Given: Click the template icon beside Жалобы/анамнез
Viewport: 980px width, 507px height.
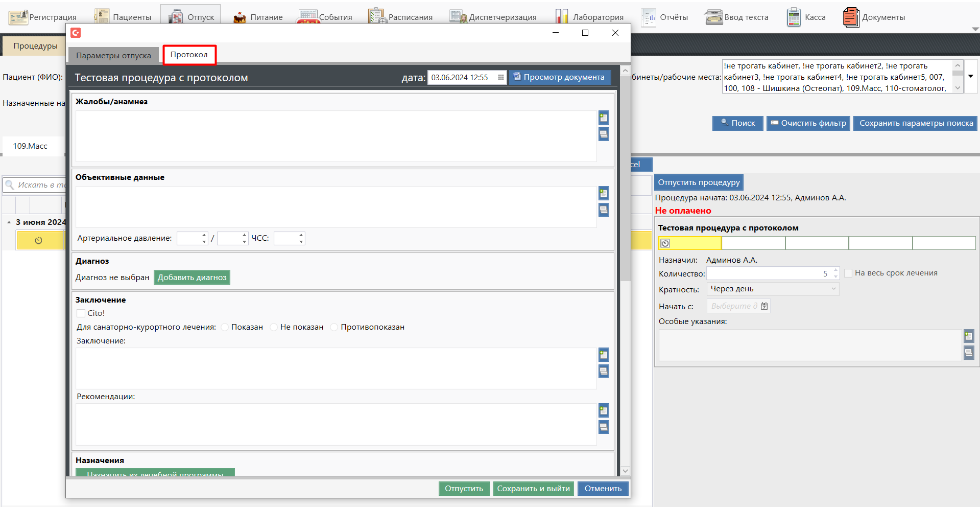Looking at the screenshot, I should pos(604,118).
